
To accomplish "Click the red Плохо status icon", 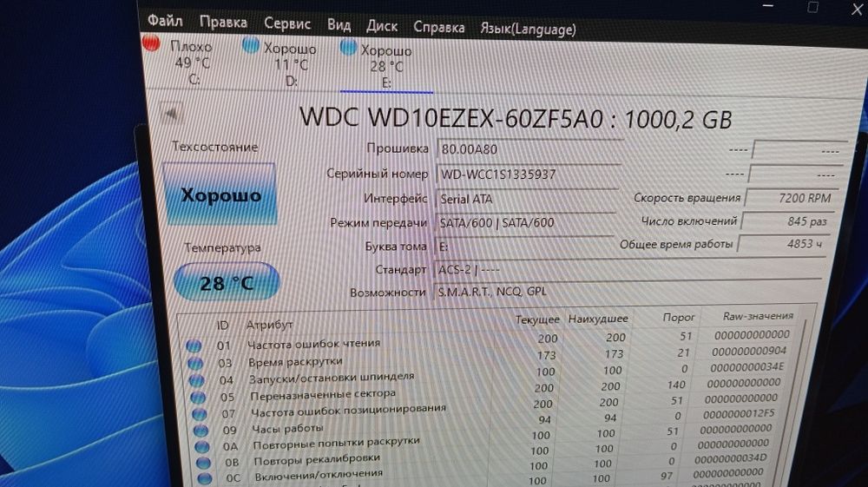I will [151, 43].
